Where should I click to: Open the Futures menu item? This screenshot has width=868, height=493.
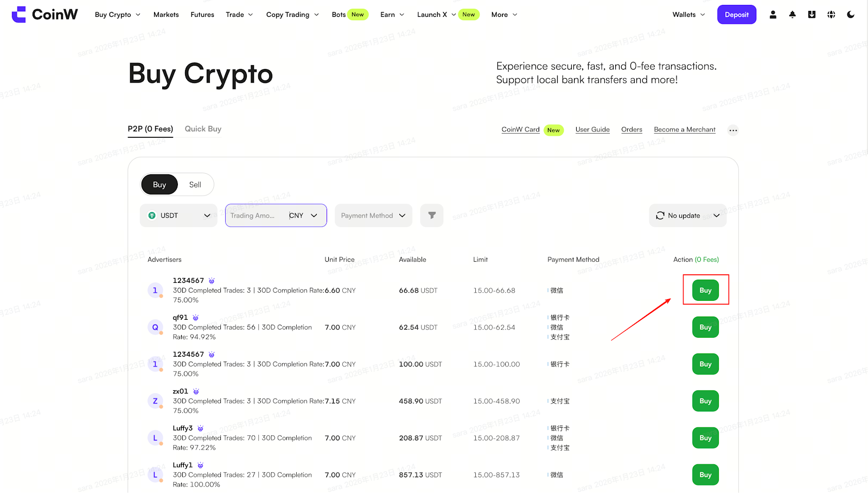pyautogui.click(x=202, y=15)
